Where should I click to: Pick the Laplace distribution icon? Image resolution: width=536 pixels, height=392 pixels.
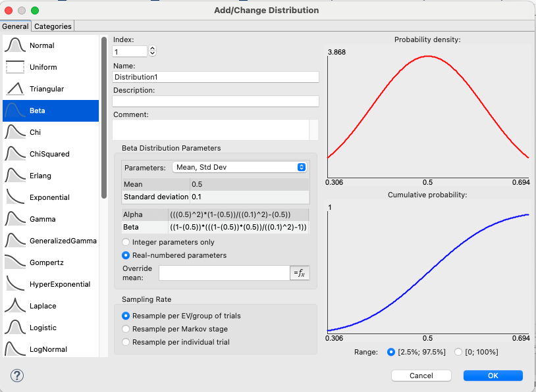pyautogui.click(x=15, y=306)
